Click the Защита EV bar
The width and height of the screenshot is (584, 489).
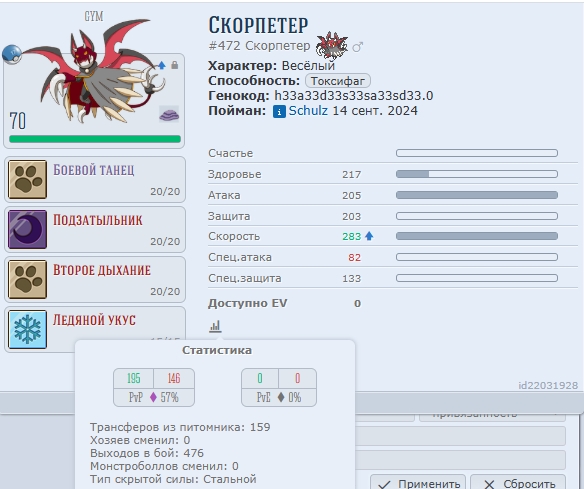click(x=477, y=216)
